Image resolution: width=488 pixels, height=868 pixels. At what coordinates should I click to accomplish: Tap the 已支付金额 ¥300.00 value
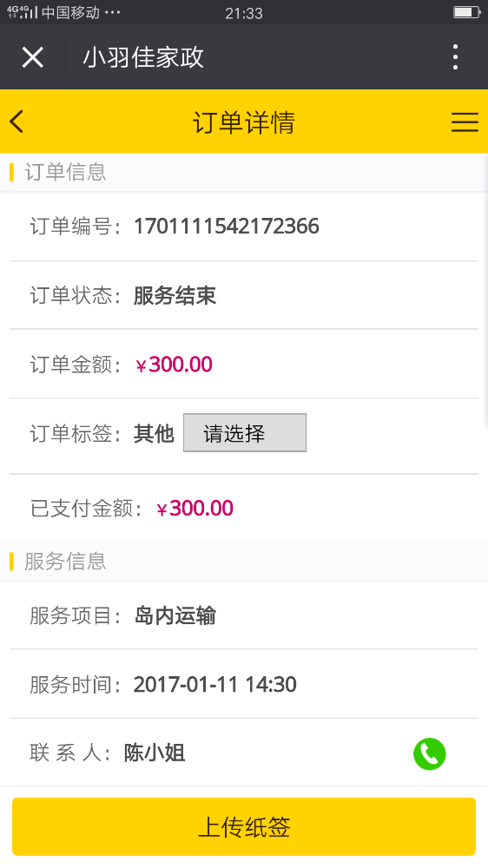tap(195, 508)
